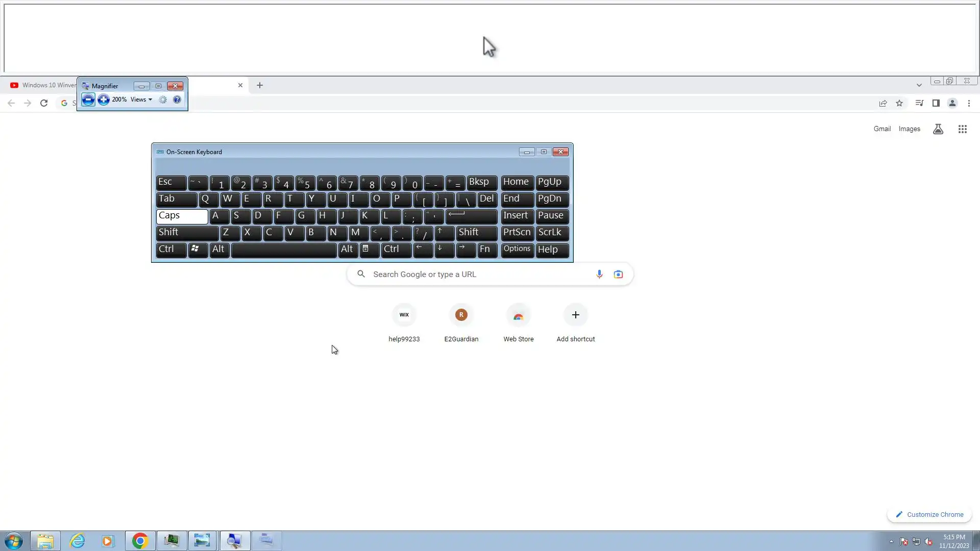Open Magnifier options gear icon
Screen dimensions: 980x551
pos(163,99)
